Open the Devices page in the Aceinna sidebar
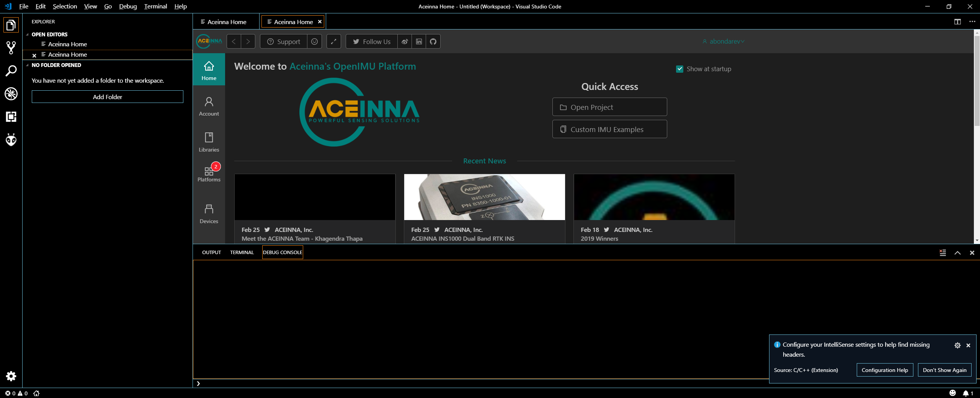This screenshot has width=980, height=398. 209,213
